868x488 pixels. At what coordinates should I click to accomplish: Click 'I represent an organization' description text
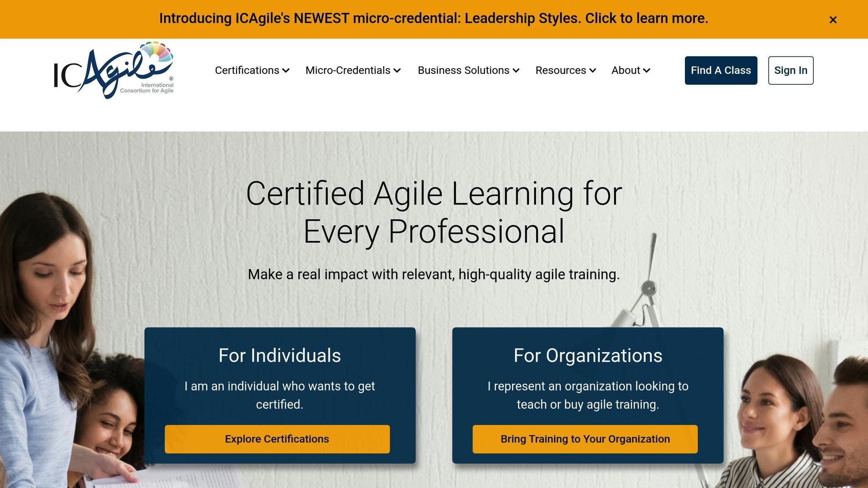pyautogui.click(x=588, y=395)
